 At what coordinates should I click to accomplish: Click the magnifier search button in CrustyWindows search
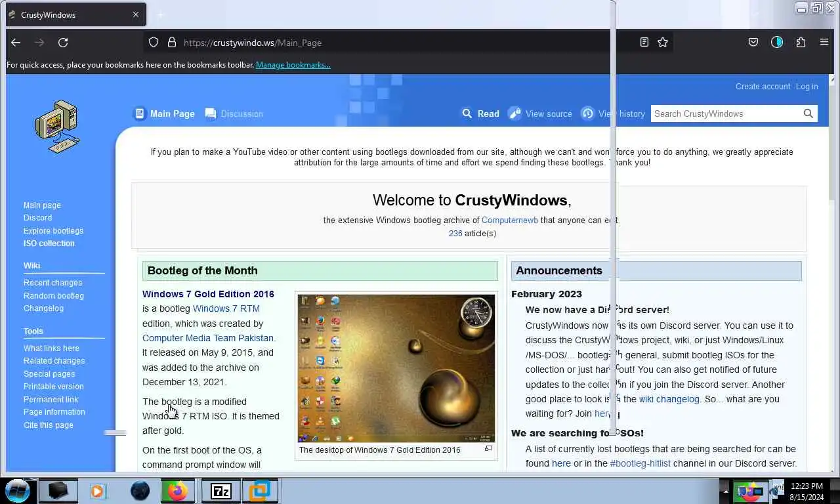pos(808,114)
